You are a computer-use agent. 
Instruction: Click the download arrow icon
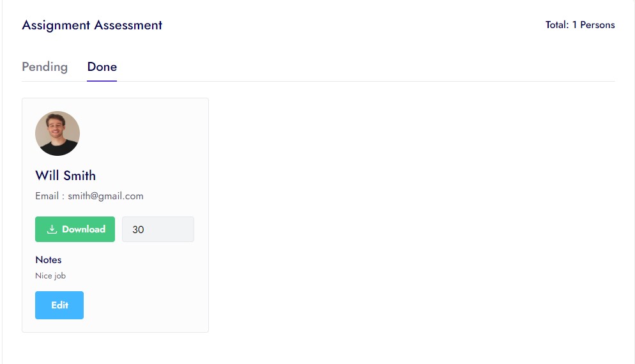pyautogui.click(x=52, y=229)
